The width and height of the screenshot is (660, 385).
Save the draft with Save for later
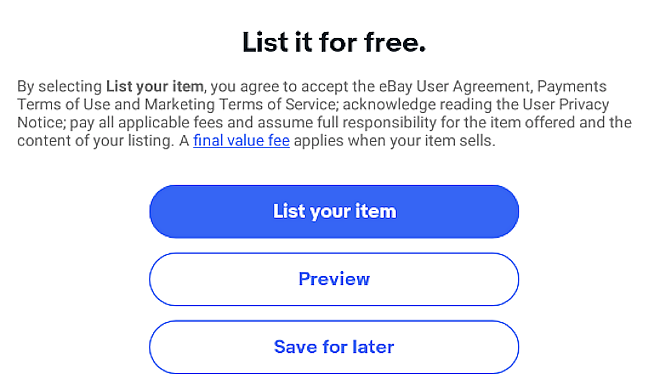coord(334,347)
